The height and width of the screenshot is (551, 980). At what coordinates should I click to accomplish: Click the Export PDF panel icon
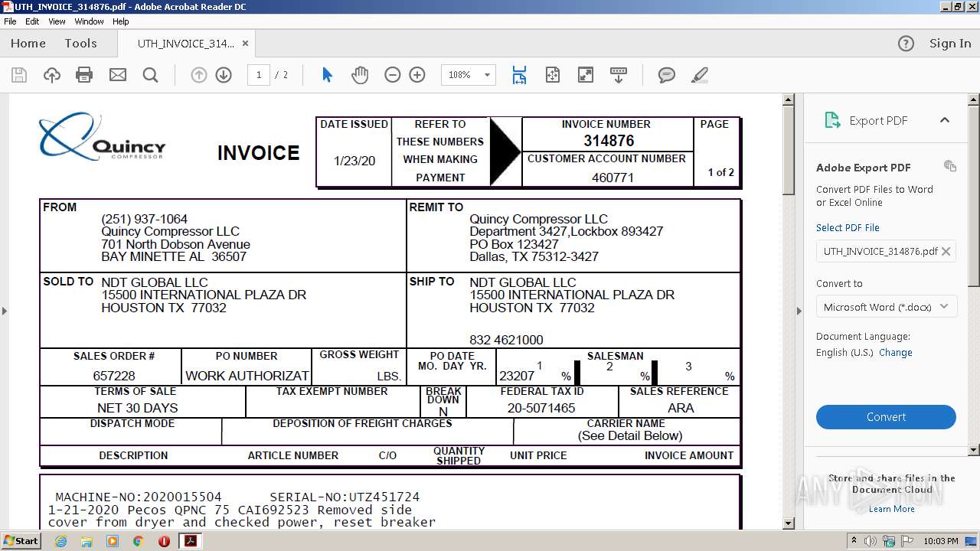pyautogui.click(x=832, y=120)
